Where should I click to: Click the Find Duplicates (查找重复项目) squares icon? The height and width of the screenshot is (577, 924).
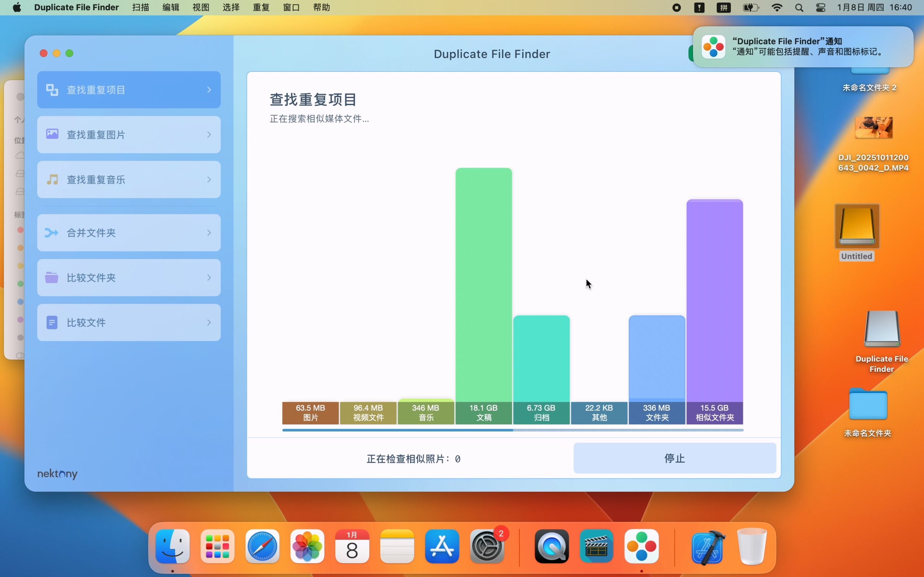pyautogui.click(x=52, y=90)
